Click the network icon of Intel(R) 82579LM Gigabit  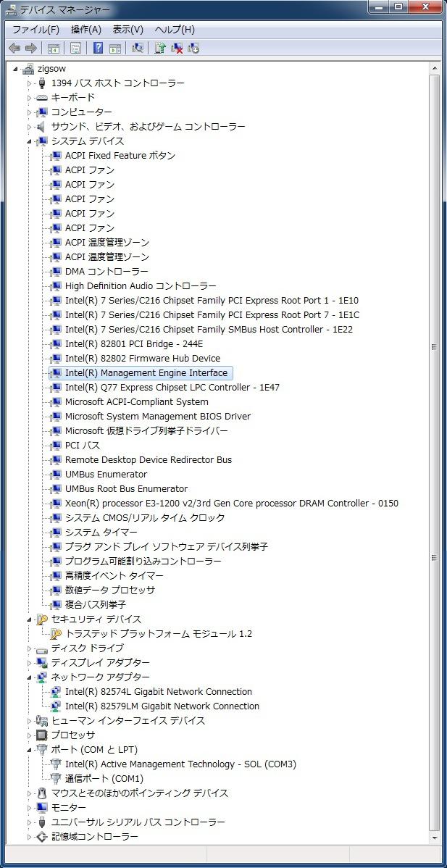pyautogui.click(x=56, y=706)
